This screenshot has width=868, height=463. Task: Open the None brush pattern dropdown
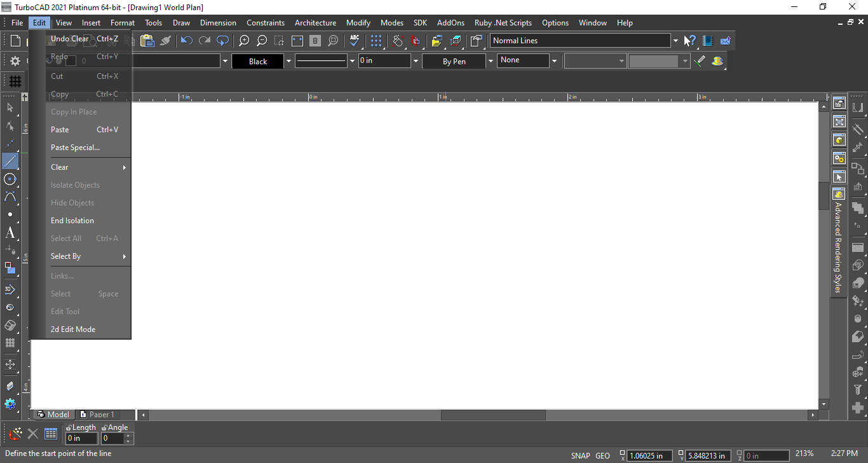(x=554, y=61)
